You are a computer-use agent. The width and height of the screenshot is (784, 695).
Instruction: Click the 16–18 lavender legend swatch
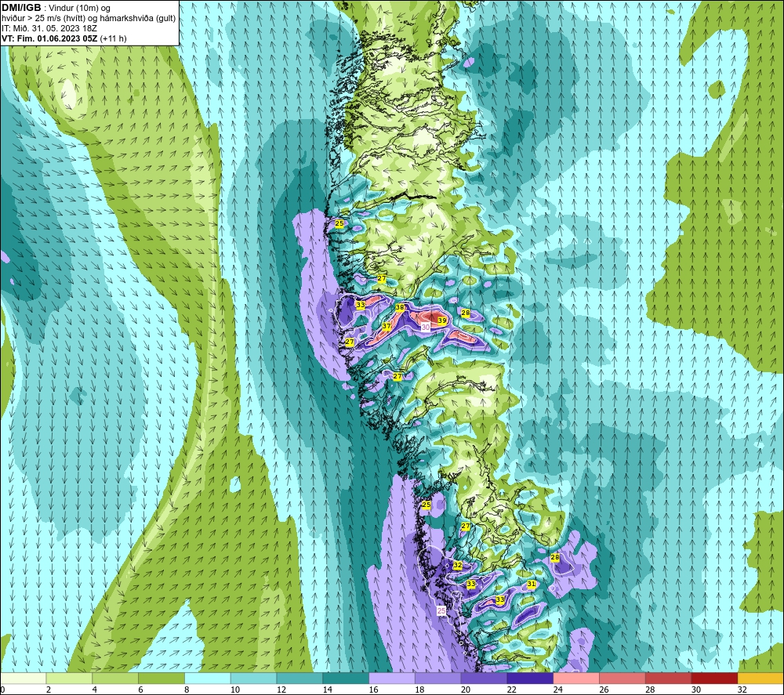coord(392,678)
